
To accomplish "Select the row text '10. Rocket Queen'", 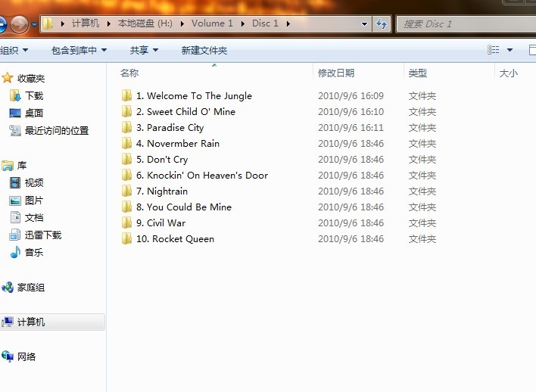I will pos(175,238).
